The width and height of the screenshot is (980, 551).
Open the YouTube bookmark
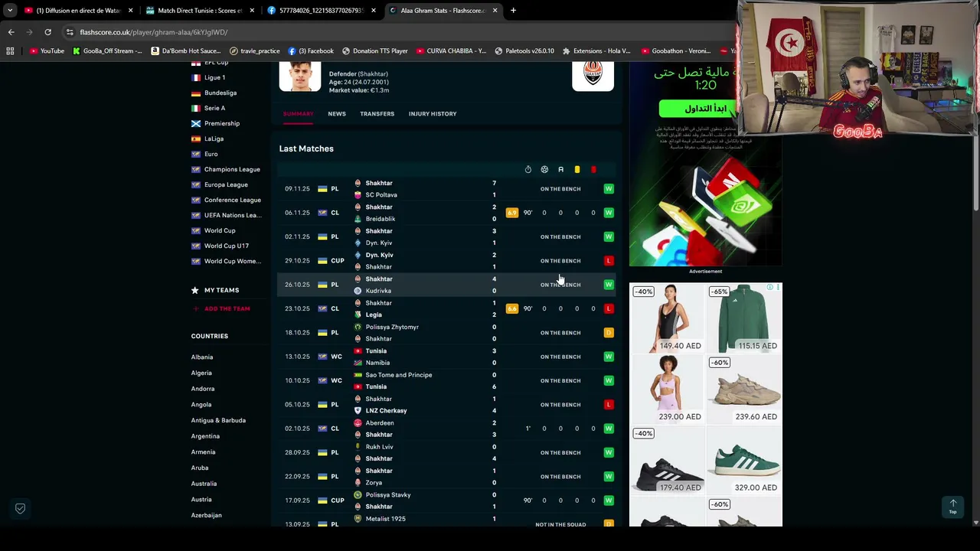tap(47, 51)
